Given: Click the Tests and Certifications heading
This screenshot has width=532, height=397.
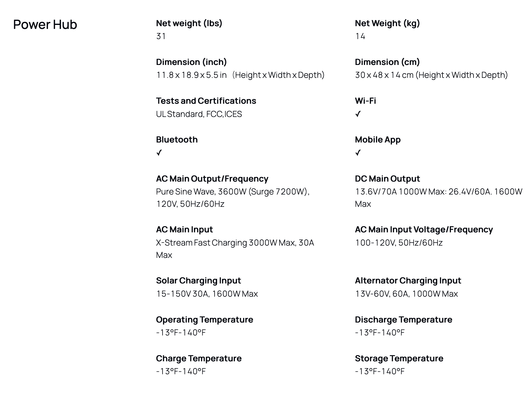Looking at the screenshot, I should pos(206,101).
